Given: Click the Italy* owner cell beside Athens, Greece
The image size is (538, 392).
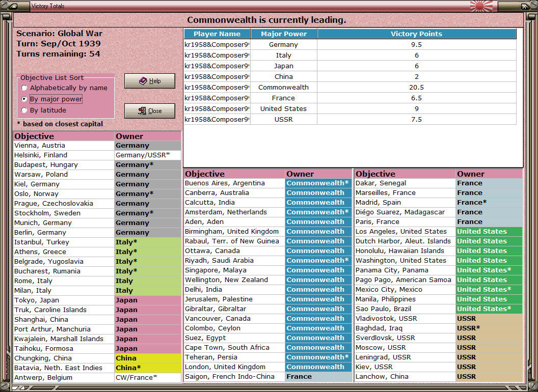Looking at the screenshot, I should coord(148,251).
